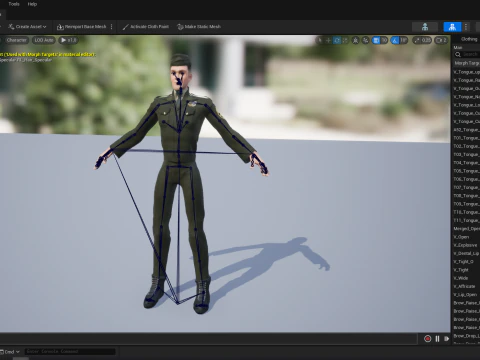Image resolution: width=480 pixels, height=360 pixels.
Task: Click the Morph Target column header
Action: (x=467, y=63)
